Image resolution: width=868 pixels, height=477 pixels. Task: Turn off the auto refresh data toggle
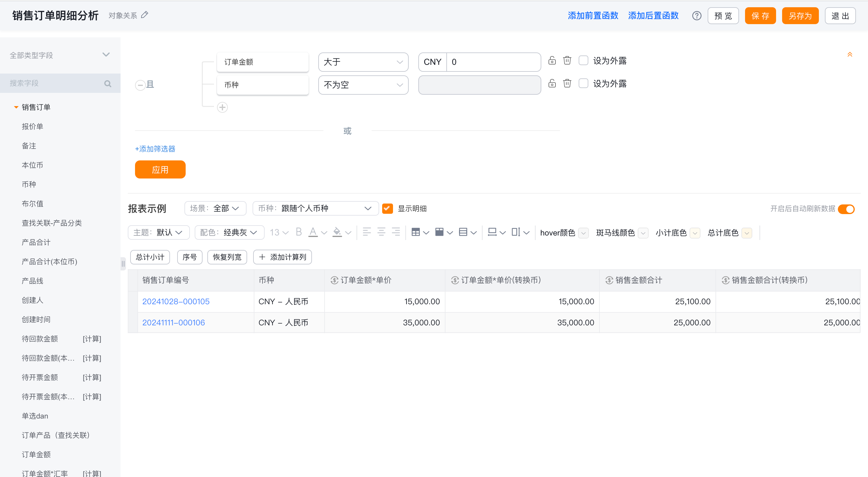846,209
